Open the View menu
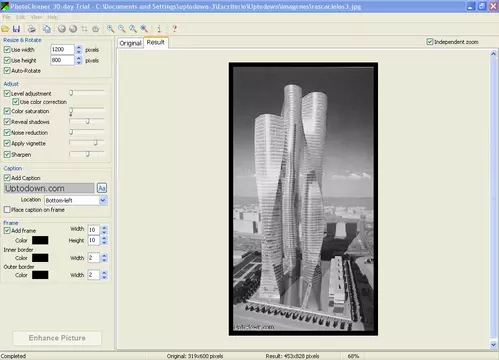Screen dimensions: 499x360 point(36,17)
